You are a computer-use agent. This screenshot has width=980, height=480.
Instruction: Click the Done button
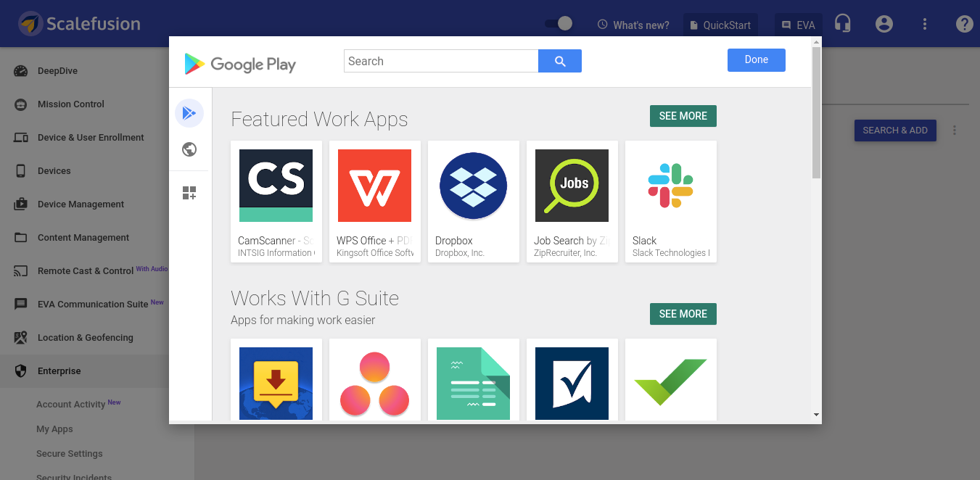coord(757,60)
